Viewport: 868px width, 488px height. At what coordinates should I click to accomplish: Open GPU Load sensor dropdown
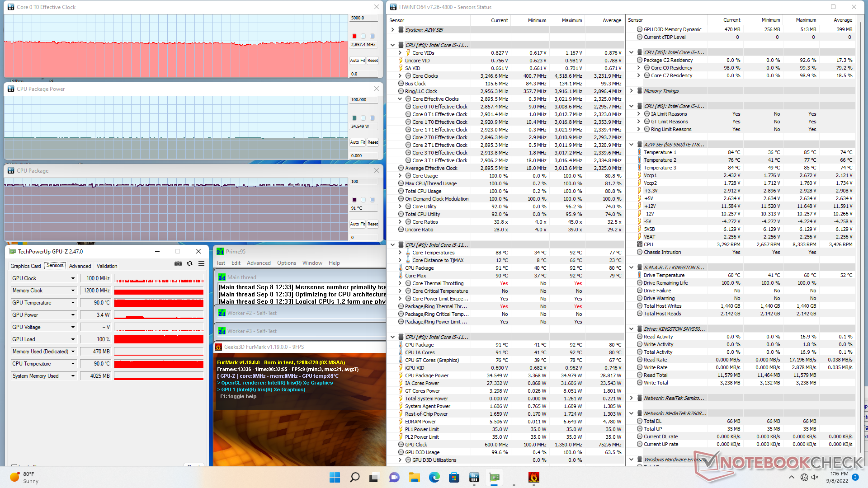73,339
